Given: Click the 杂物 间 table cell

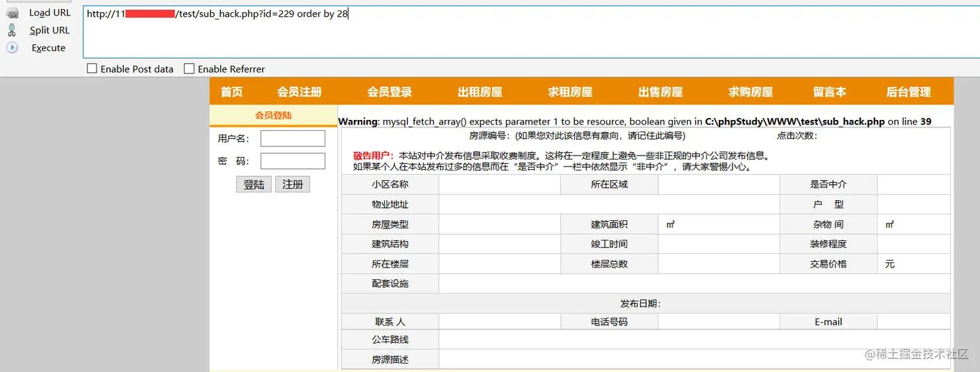Looking at the screenshot, I should pos(828,224).
